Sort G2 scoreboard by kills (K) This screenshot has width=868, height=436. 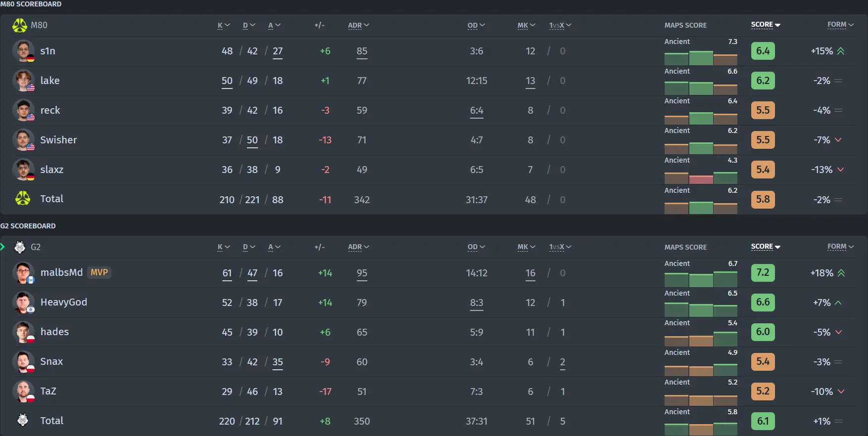pos(224,247)
